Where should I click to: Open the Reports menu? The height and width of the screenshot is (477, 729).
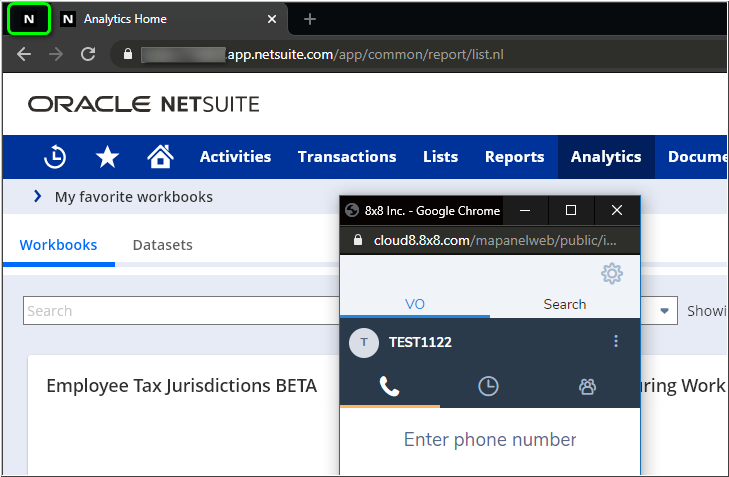[514, 157]
